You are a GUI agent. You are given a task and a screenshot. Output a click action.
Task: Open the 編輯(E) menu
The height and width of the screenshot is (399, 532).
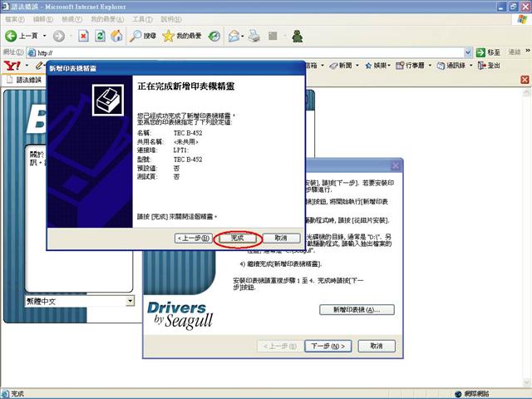click(x=43, y=19)
